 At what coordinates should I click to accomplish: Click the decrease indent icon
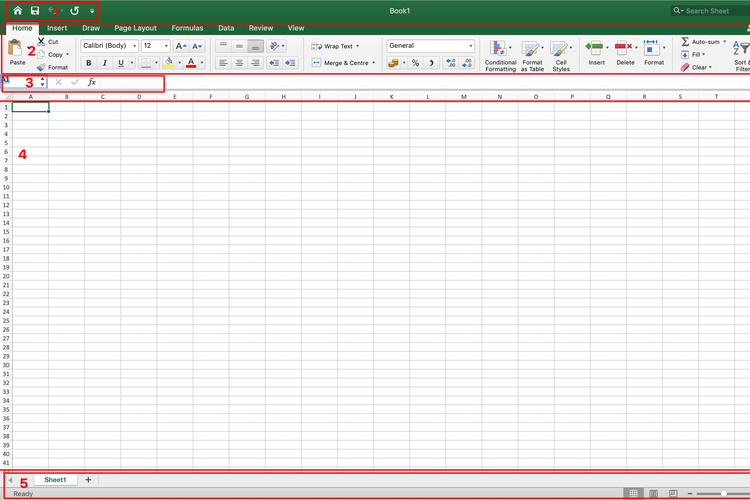pyautogui.click(x=274, y=63)
